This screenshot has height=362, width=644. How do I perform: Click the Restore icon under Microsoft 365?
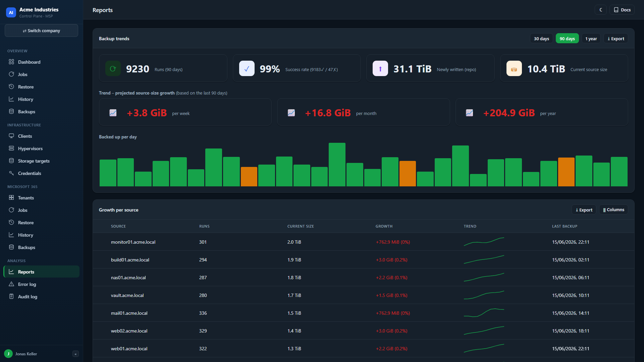[x=11, y=223]
